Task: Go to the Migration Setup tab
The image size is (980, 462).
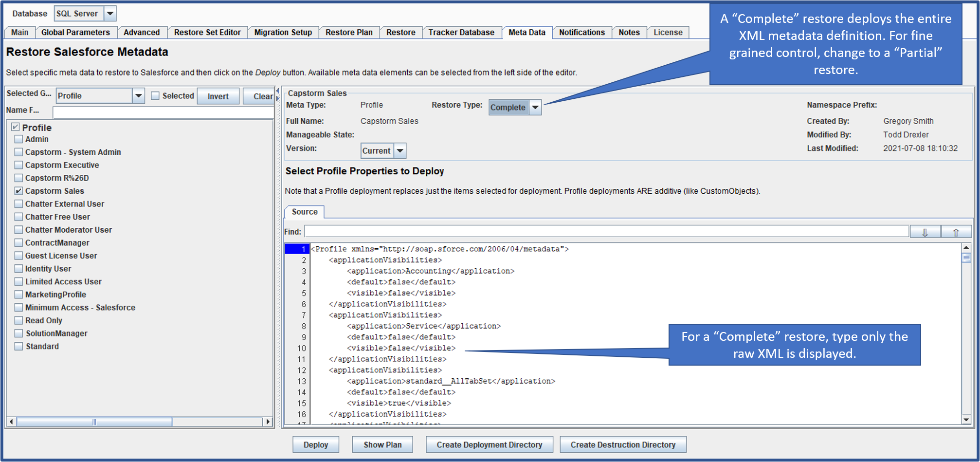Action: [283, 32]
